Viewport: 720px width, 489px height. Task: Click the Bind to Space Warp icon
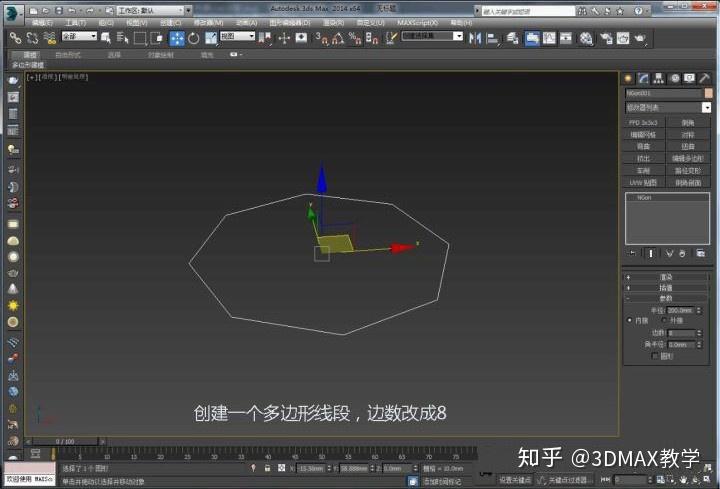click(x=50, y=38)
